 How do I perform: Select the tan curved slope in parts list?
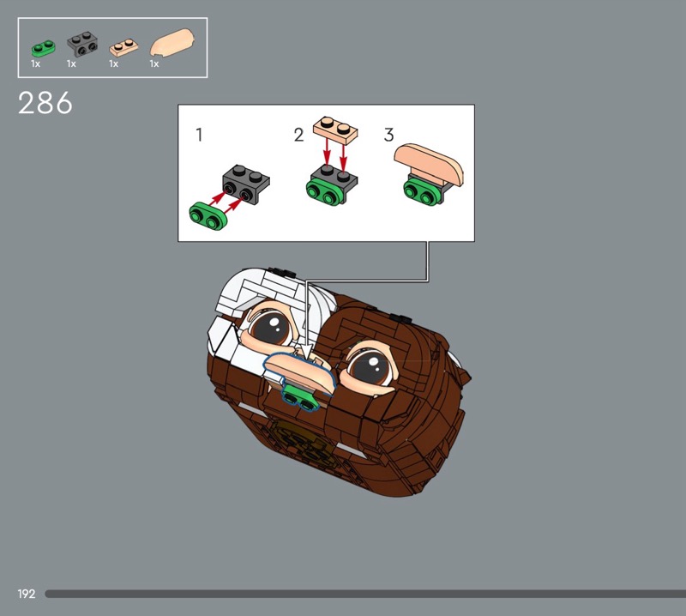(174, 45)
